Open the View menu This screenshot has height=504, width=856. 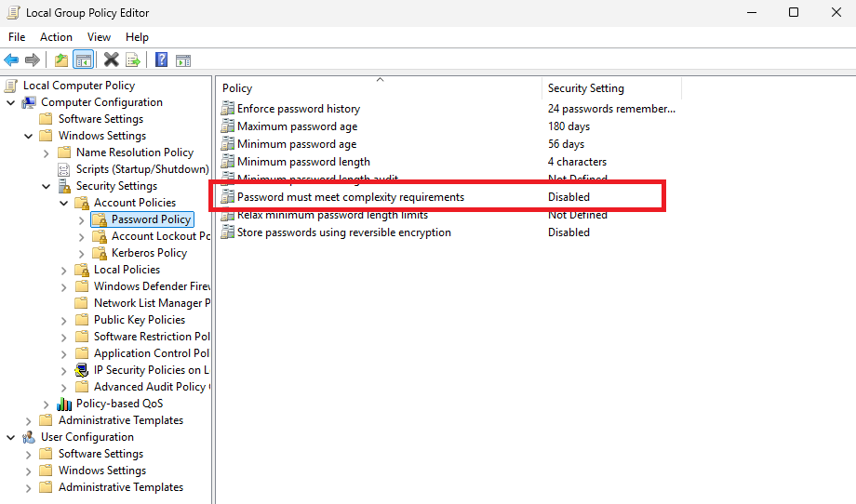[99, 37]
